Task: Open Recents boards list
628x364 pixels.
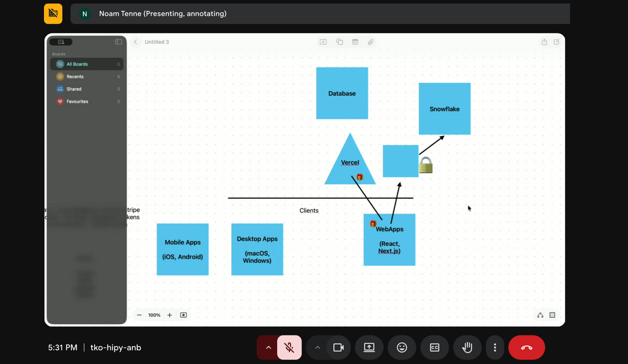Action: (87, 77)
